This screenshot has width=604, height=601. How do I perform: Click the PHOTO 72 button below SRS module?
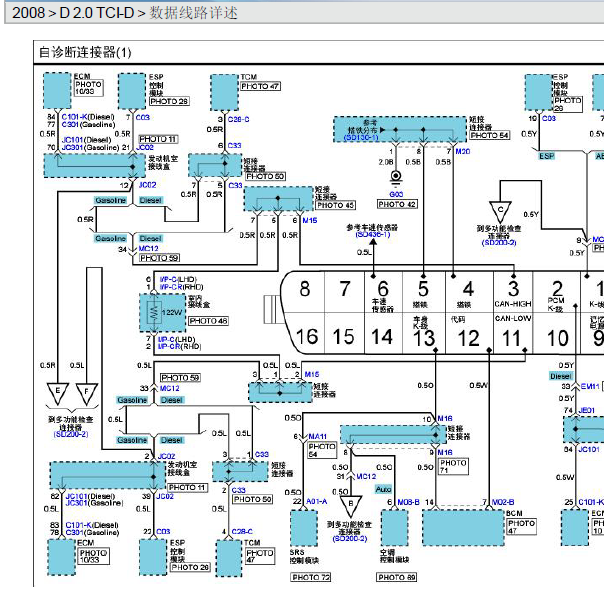tap(311, 577)
